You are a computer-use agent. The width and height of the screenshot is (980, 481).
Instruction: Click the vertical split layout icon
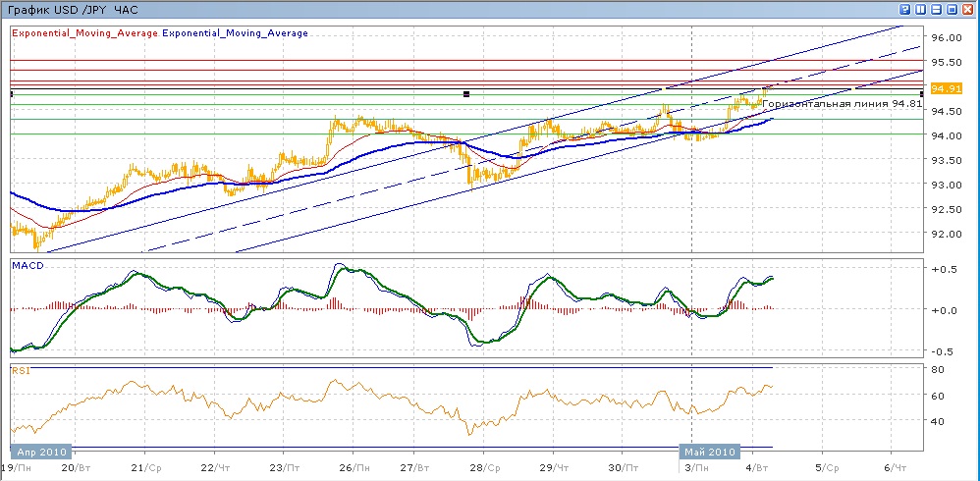pos(920,8)
